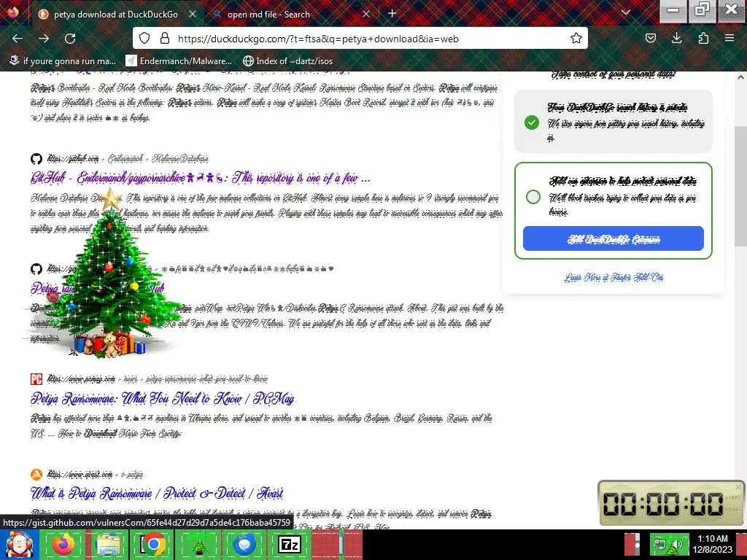Click the https://github.com Endermanch result URL
This screenshot has width=747, height=560.
click(x=73, y=158)
